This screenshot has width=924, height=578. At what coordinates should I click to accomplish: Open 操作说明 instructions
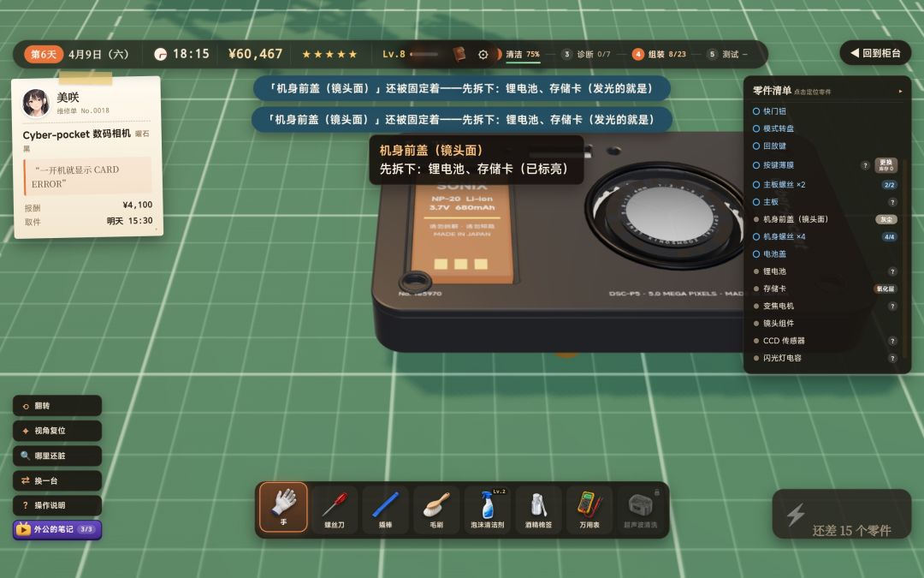click(x=57, y=505)
